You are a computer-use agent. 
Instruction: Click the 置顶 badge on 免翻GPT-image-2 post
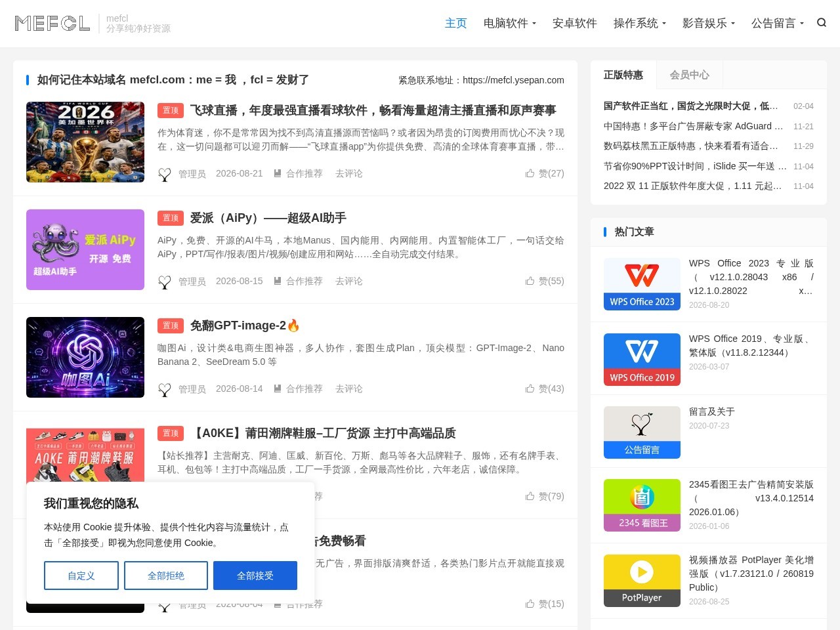pyautogui.click(x=171, y=325)
